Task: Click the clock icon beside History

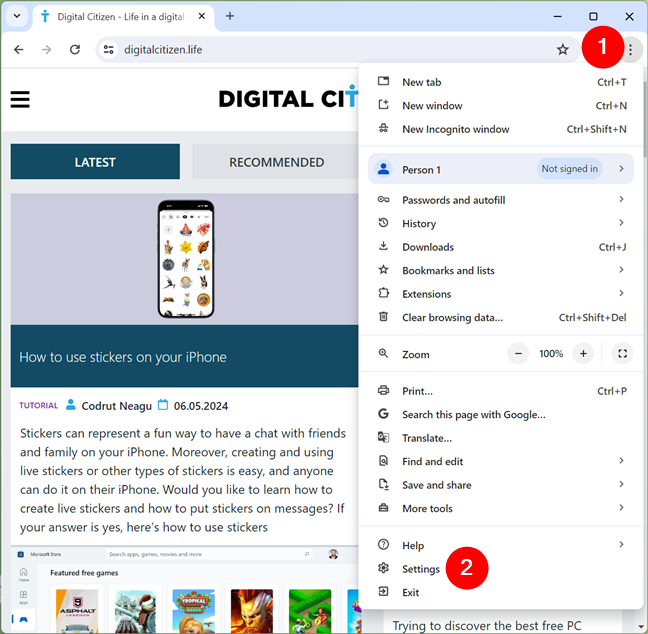Action: (384, 223)
